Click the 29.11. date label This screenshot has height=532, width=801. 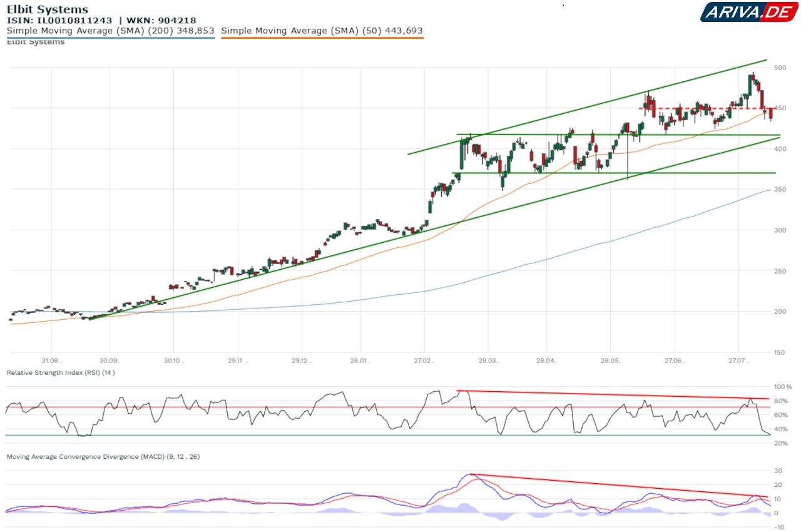click(x=238, y=360)
